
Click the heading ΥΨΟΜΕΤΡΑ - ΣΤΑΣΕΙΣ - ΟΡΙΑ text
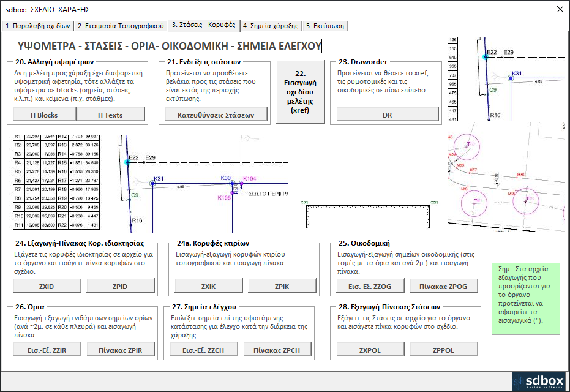170,46
